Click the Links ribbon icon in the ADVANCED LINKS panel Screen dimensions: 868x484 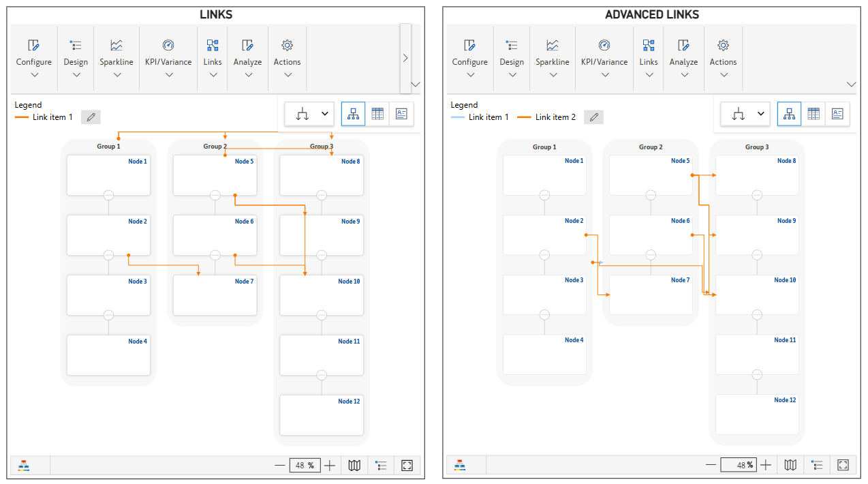point(649,46)
